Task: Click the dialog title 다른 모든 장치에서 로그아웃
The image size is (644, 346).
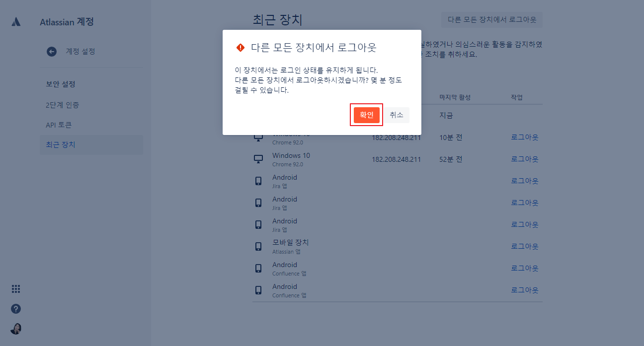Action: coord(314,48)
